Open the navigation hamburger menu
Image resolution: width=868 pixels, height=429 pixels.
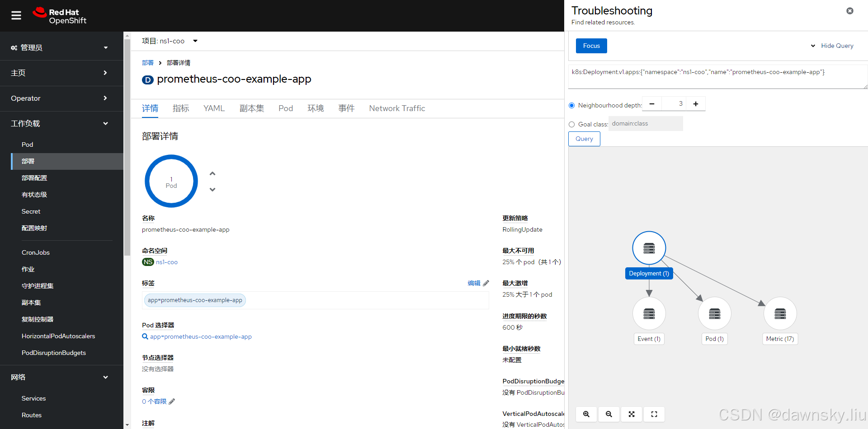[16, 15]
